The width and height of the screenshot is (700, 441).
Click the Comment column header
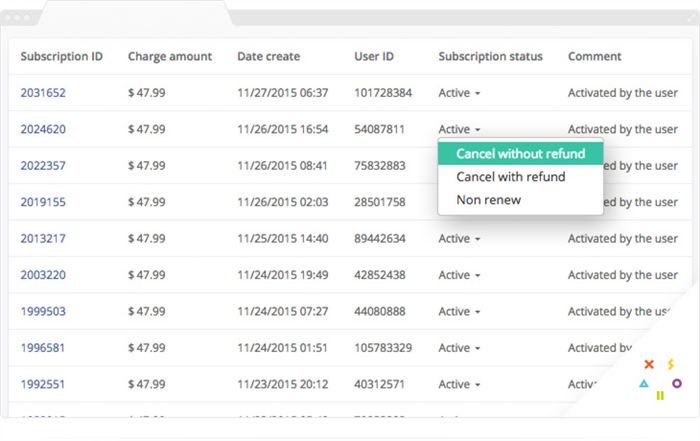(594, 57)
